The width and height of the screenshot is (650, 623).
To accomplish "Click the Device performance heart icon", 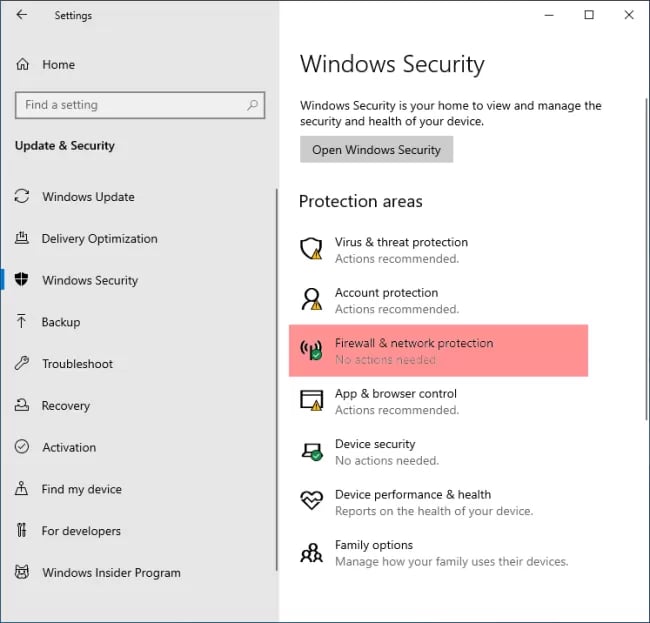I will coord(311,500).
